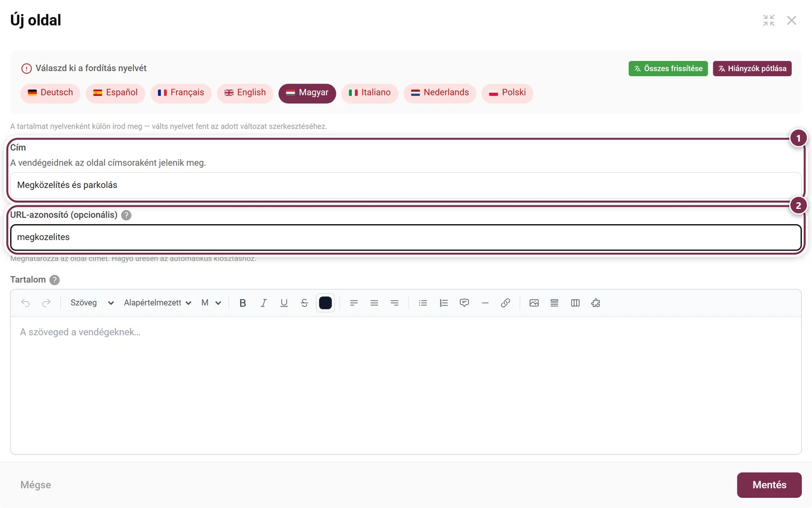Toggle bold formatting
The image size is (812, 508).
242,303
